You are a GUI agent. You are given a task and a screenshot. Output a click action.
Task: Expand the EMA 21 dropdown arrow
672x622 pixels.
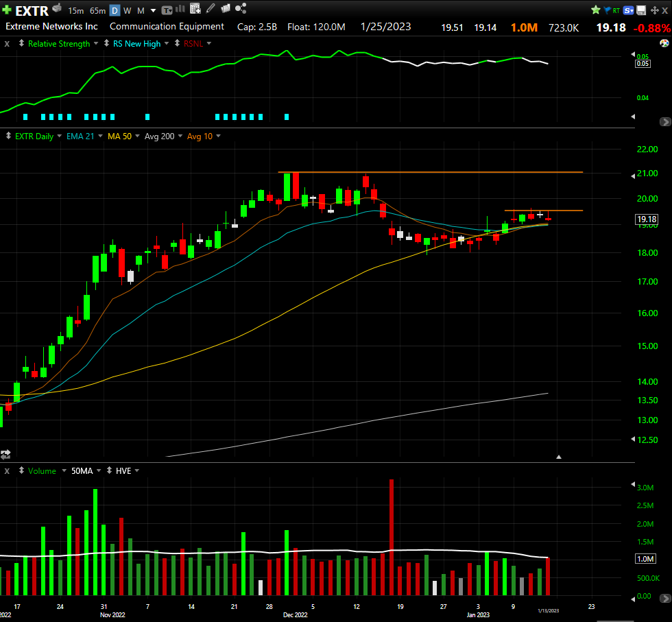[100, 136]
